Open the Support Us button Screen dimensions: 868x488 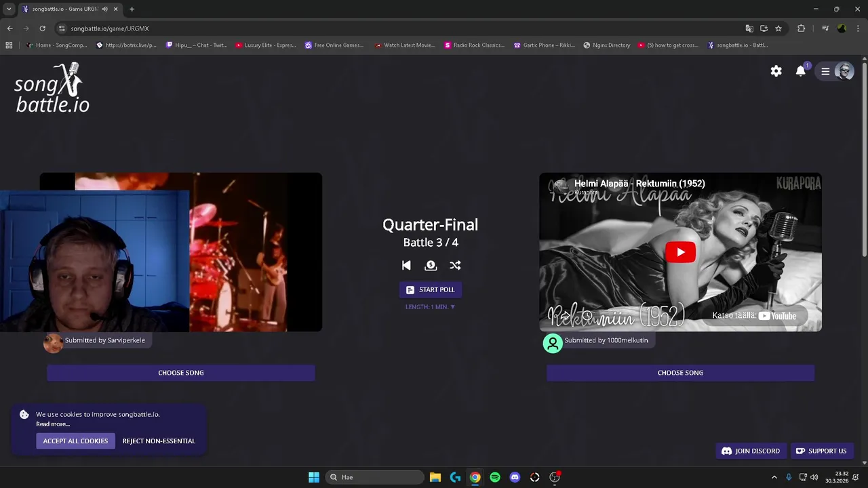pos(821,451)
